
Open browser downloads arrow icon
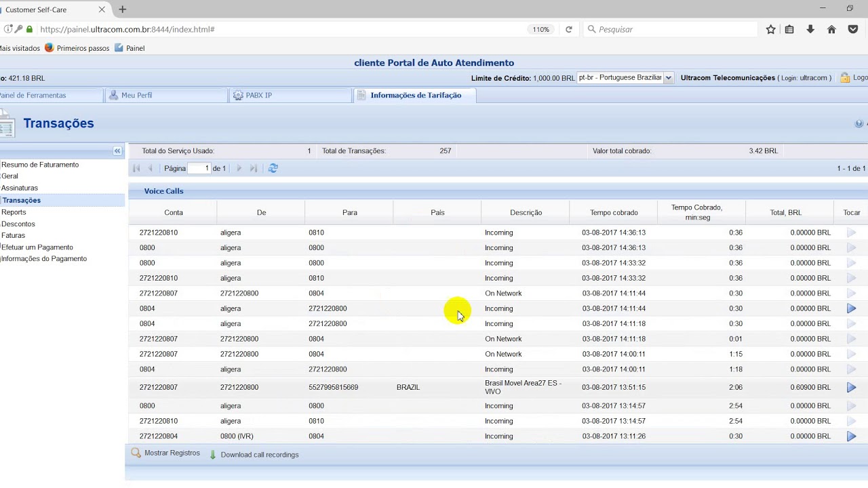810,29
